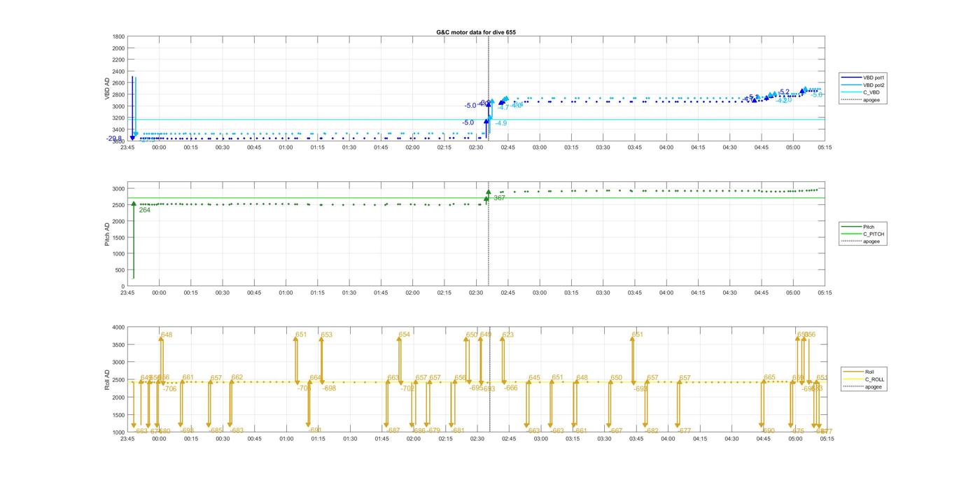Click the "-5.2" label in VBD plot
Screen dimensions: 980x485
(783, 92)
